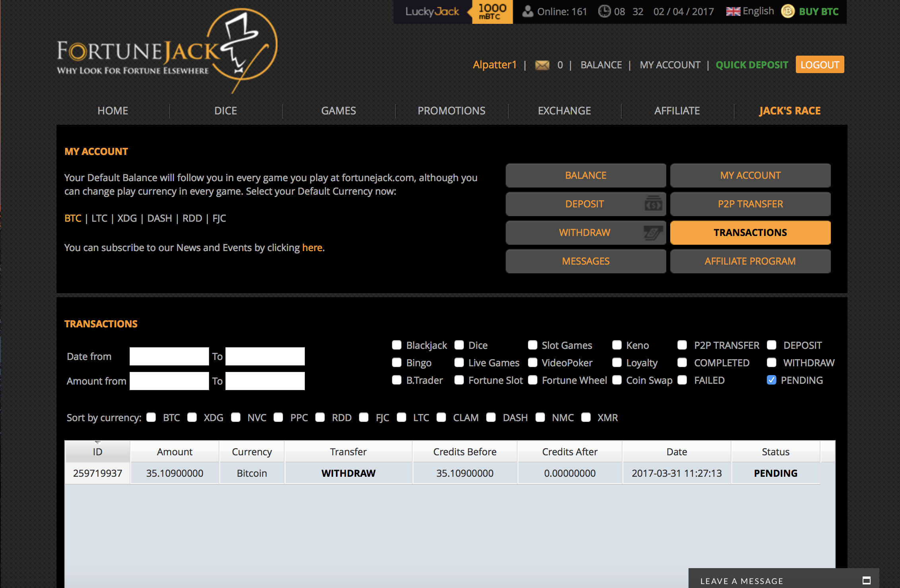The width and height of the screenshot is (900, 588).
Task: Tick the Coin Swap checkbox
Action: [x=617, y=380]
